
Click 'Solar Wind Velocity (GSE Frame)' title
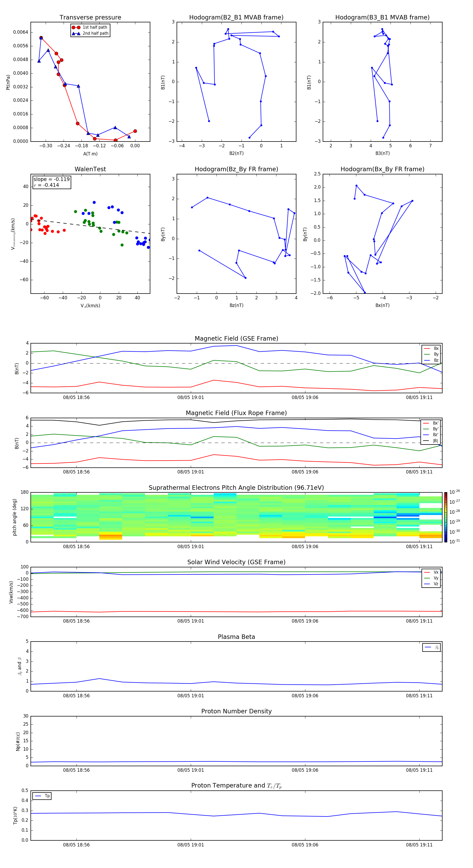coord(236,562)
